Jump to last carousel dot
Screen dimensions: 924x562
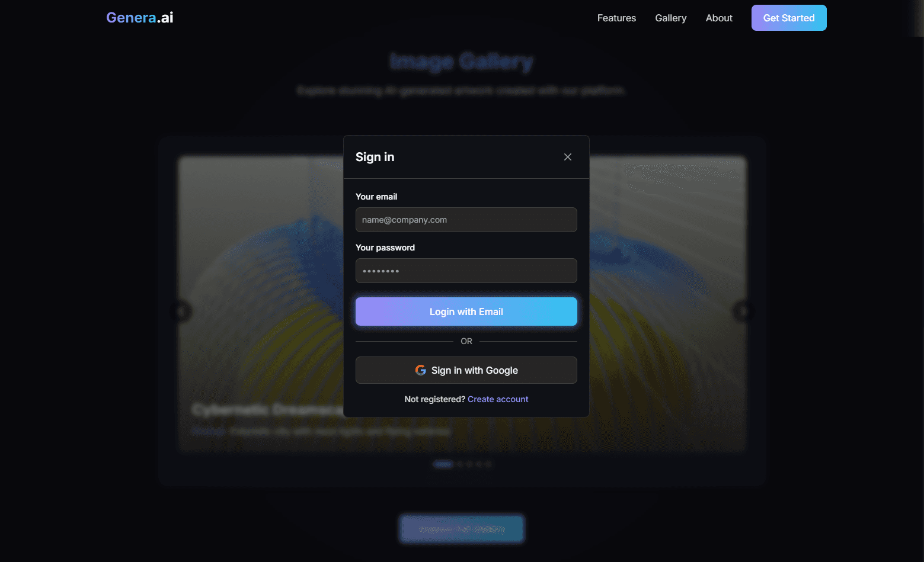pos(488,464)
